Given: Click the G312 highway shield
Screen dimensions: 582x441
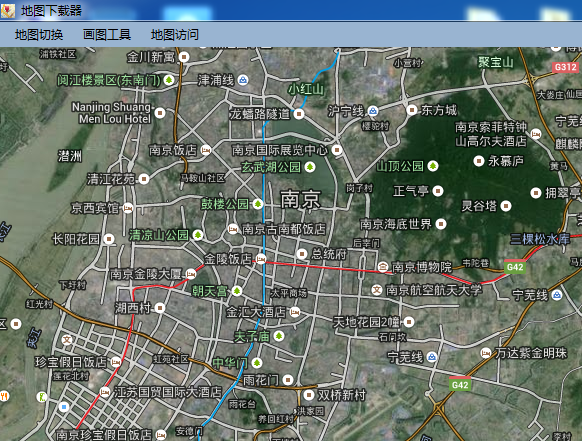Looking at the screenshot, I should [x=565, y=67].
